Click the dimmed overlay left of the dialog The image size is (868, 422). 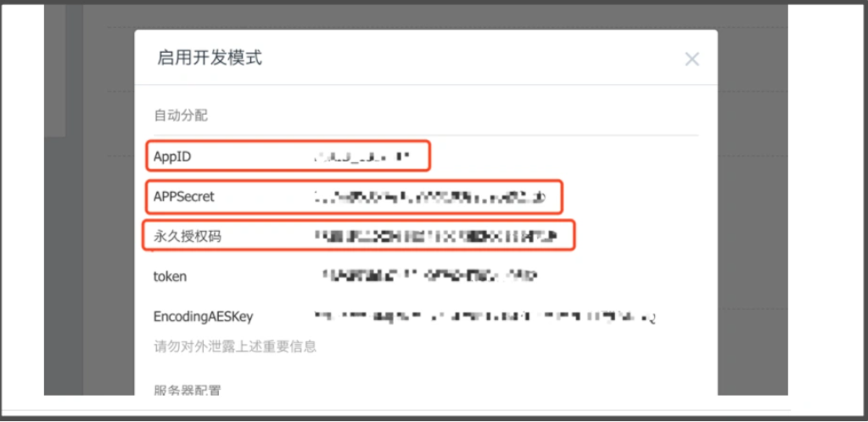pyautogui.click(x=109, y=222)
